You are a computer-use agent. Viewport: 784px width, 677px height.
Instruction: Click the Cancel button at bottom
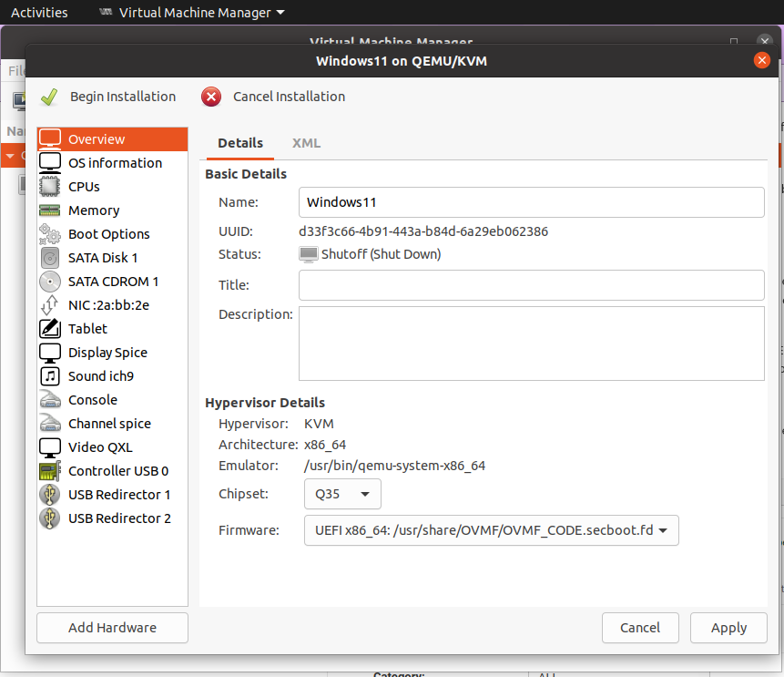tap(640, 628)
